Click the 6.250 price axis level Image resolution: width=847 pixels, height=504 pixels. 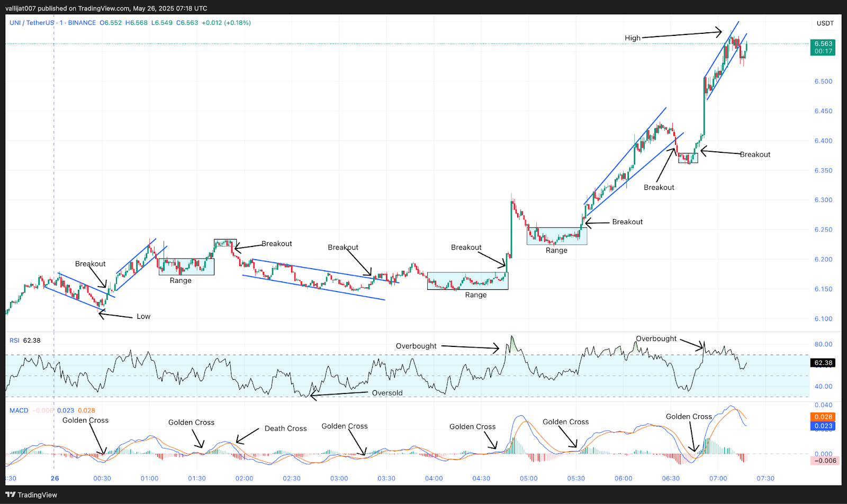coord(823,230)
